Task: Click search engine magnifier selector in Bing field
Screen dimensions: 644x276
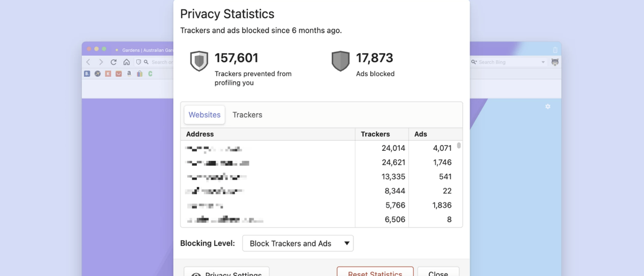Action: tap(474, 62)
